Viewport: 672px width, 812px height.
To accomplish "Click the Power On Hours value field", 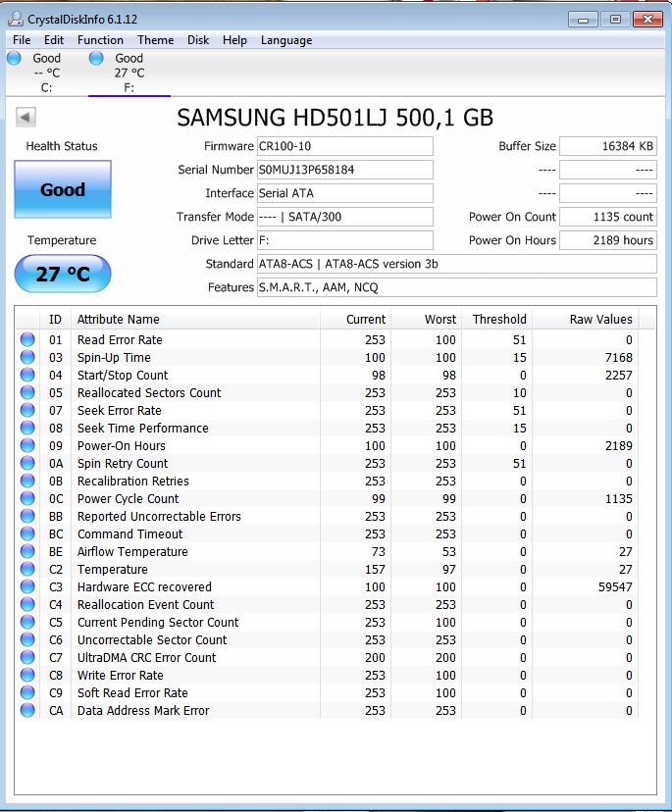I will (608, 240).
